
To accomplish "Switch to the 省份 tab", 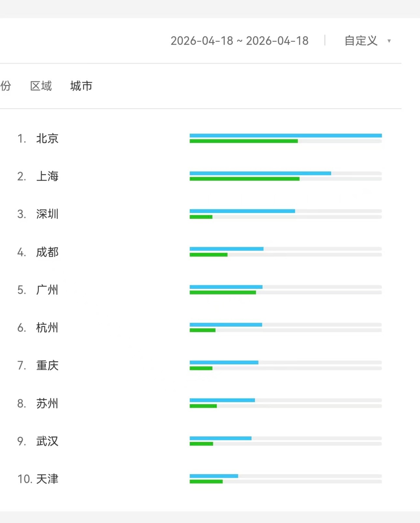I will pos(6,86).
